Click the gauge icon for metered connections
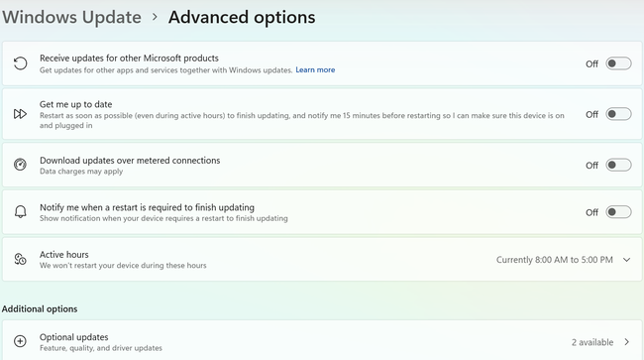 pos(20,165)
